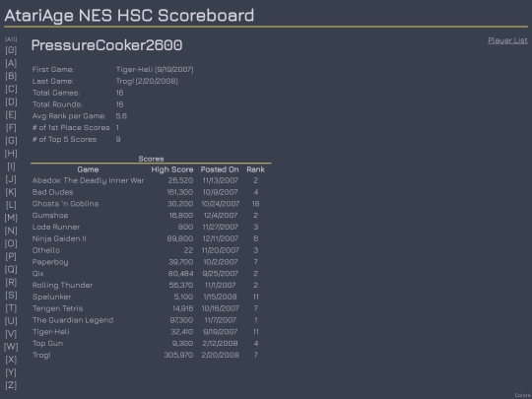Open the Qix game entry
This screenshot has height=399, width=532.
pyautogui.click(x=38, y=274)
